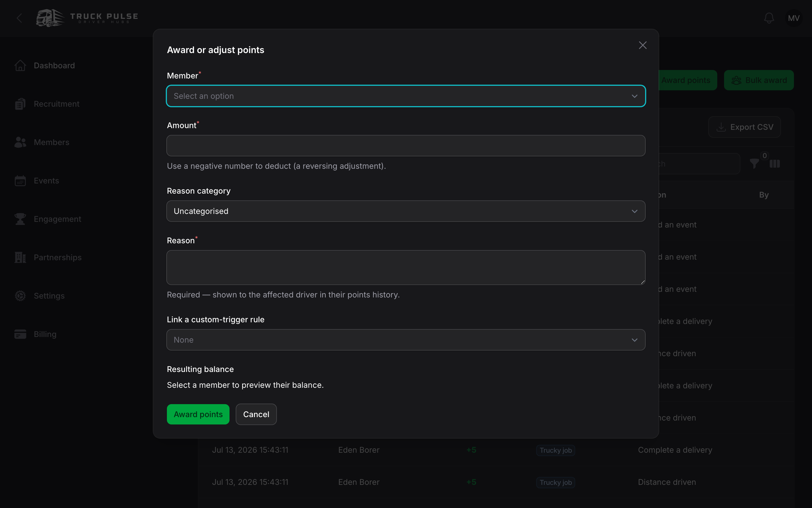
Task: Open the Link a custom-trigger rule dropdown
Action: tap(406, 340)
